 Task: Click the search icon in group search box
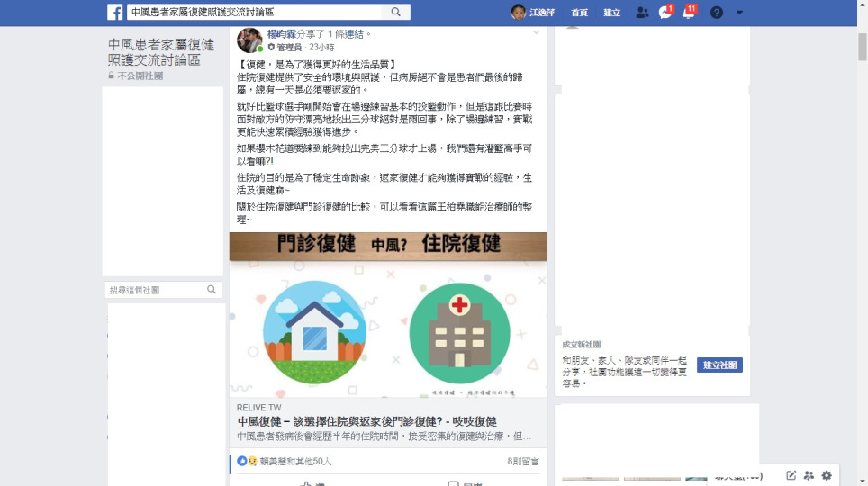(212, 290)
